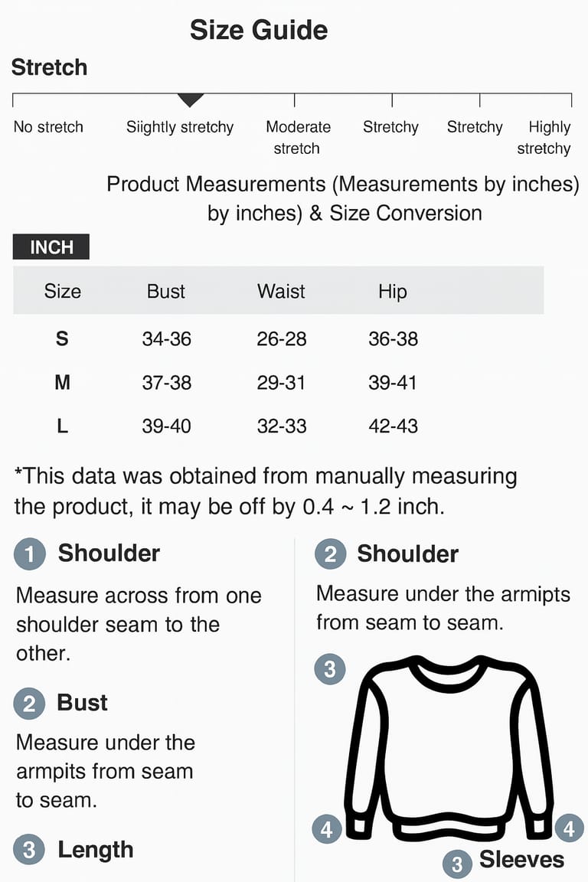
Task: Select the size L row label
Action: coord(62,426)
